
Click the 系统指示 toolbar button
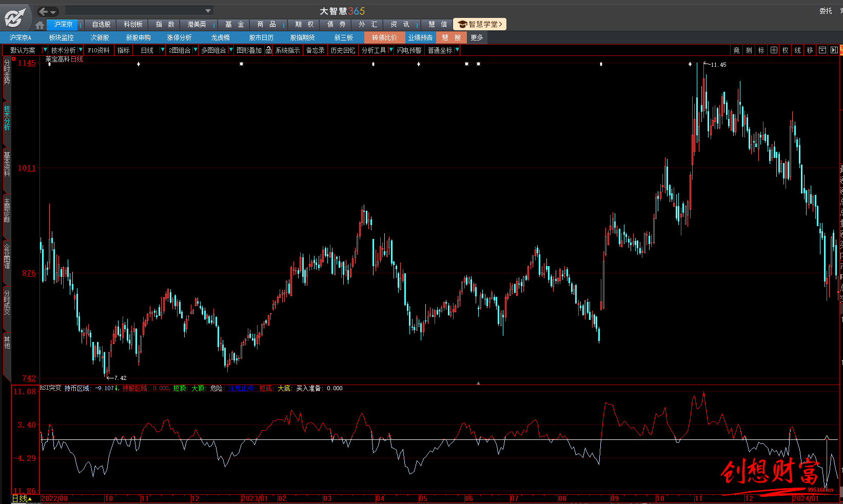(287, 50)
